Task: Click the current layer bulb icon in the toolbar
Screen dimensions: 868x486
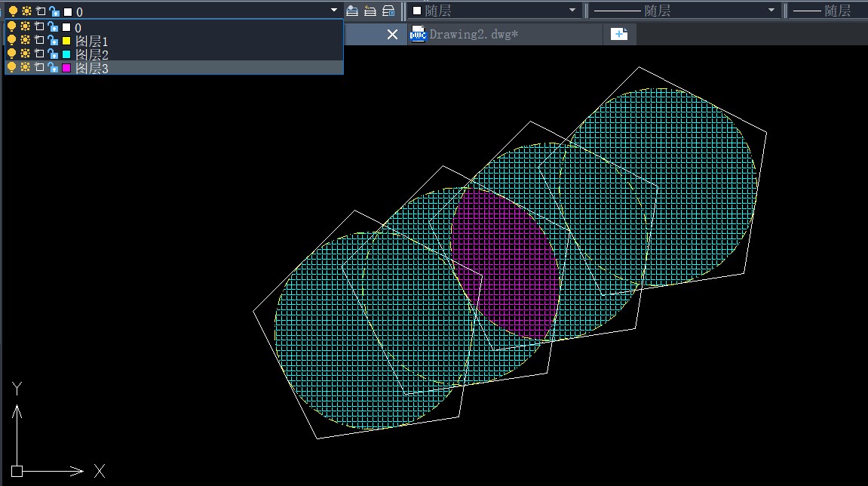Action: (x=14, y=11)
